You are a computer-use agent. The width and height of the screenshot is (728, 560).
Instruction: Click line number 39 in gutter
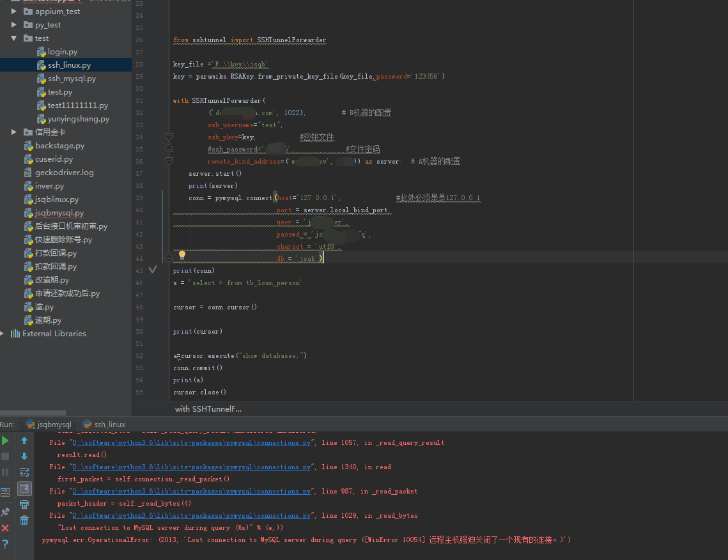(139, 198)
